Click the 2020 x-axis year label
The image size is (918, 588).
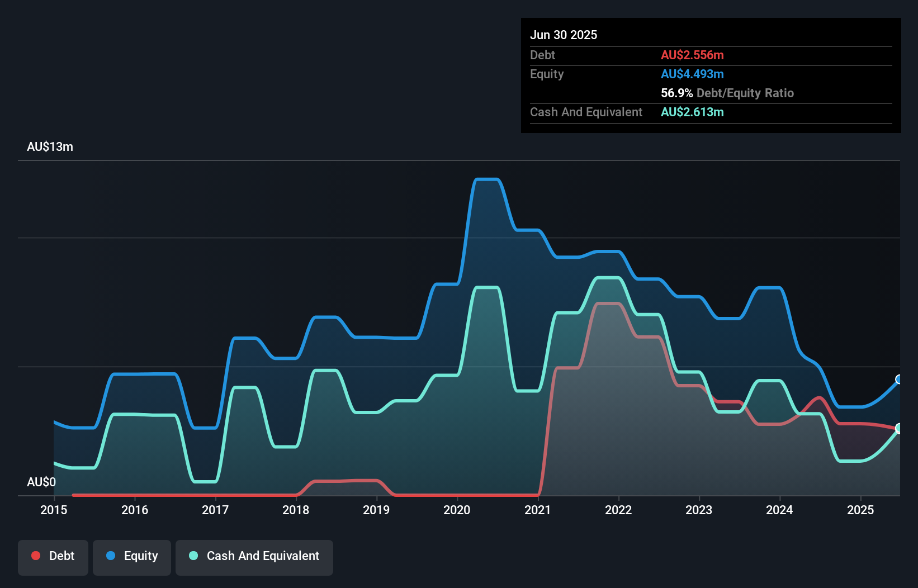[457, 510]
